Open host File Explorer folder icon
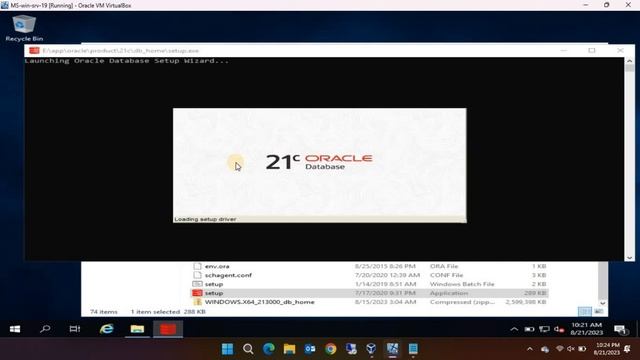The width and height of the screenshot is (640, 360). click(289, 349)
